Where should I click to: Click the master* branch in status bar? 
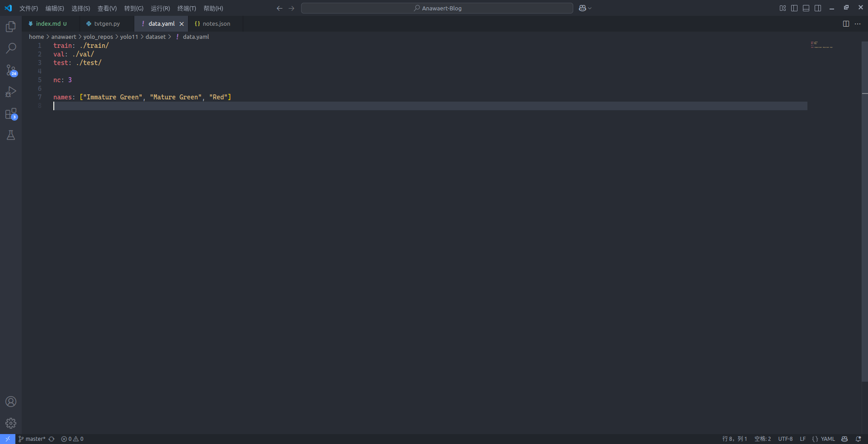[33, 439]
